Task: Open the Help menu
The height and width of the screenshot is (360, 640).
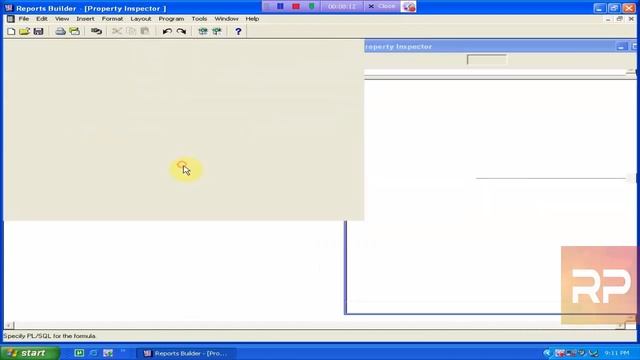Action: point(252,19)
